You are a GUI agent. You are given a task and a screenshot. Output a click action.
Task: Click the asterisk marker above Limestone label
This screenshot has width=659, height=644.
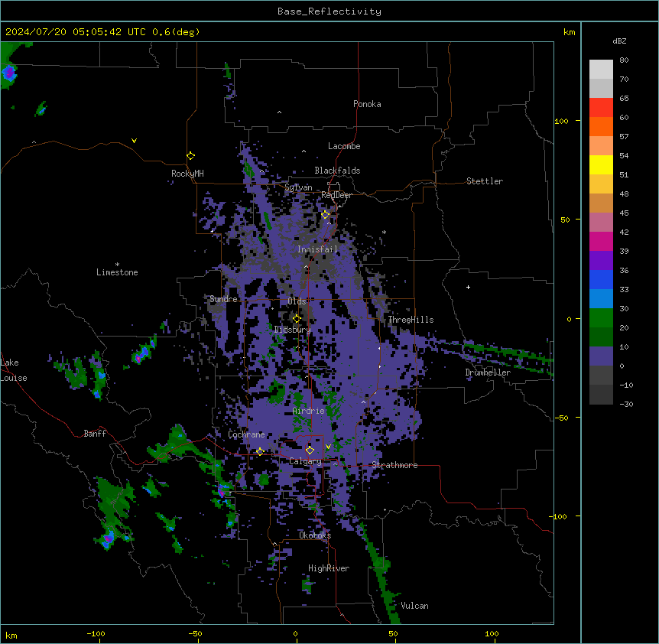(x=117, y=265)
